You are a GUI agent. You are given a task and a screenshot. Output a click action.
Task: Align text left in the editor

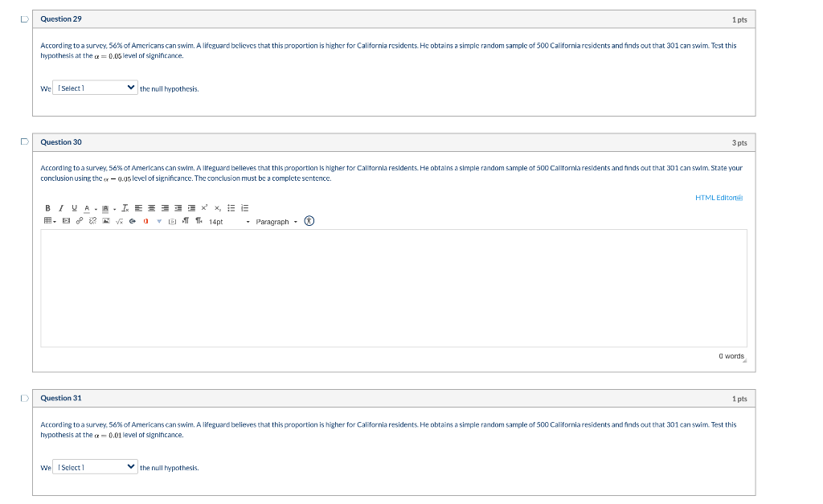[x=138, y=208]
